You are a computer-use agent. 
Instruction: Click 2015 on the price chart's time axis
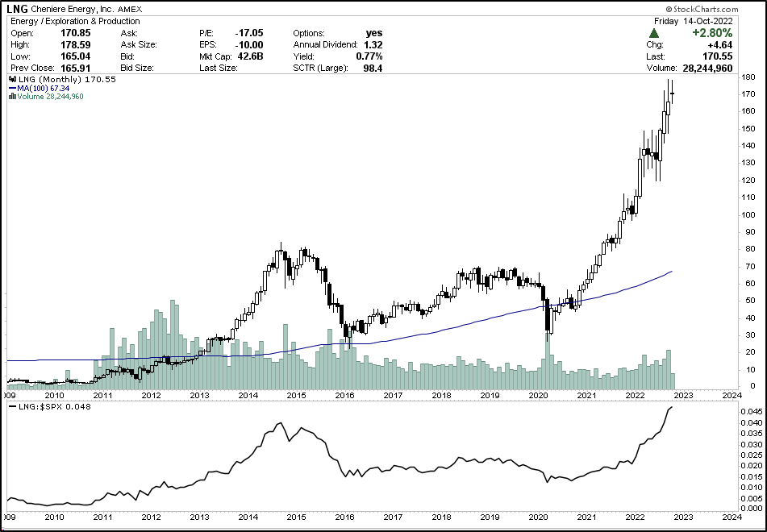(x=297, y=395)
